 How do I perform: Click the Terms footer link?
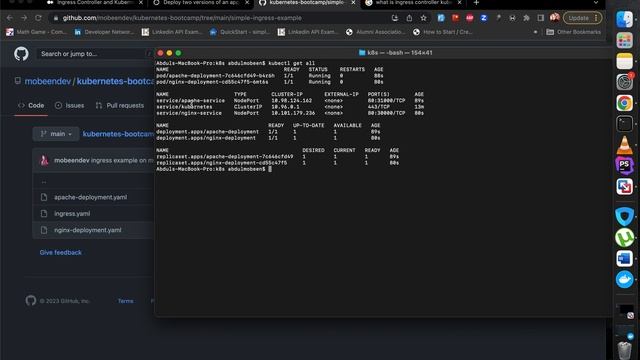click(x=126, y=301)
